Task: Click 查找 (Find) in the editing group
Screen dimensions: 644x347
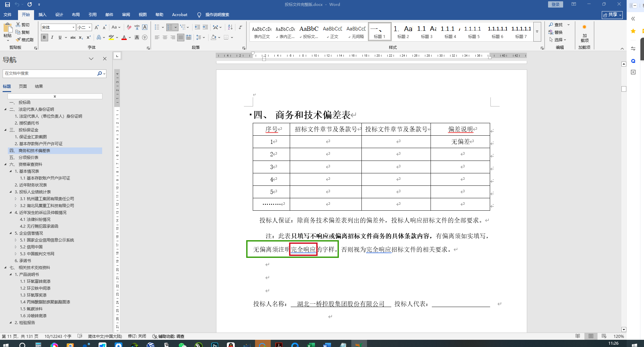Action: (x=556, y=25)
